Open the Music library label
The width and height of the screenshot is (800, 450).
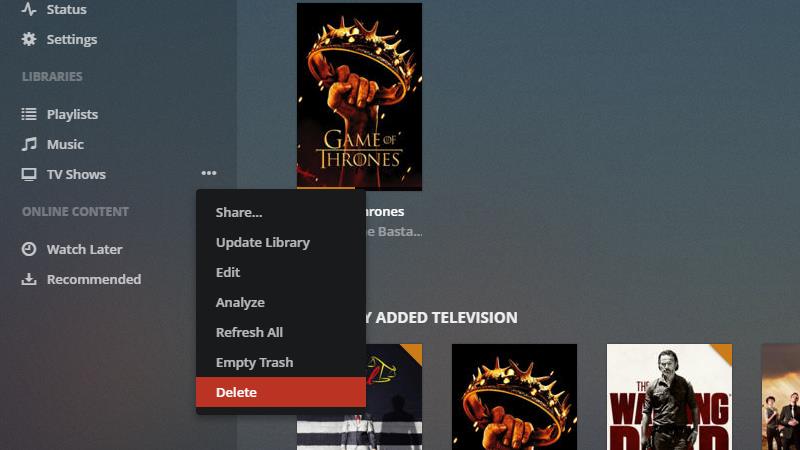point(65,144)
